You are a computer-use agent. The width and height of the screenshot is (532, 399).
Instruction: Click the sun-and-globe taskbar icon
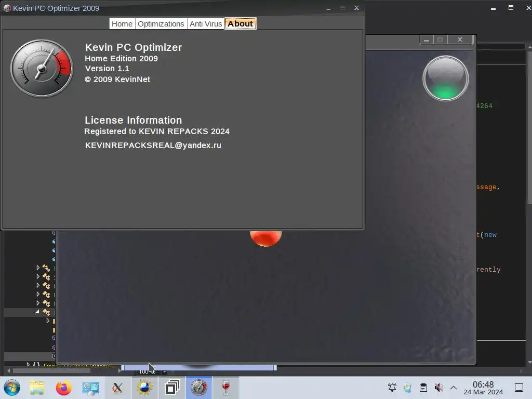(145, 388)
